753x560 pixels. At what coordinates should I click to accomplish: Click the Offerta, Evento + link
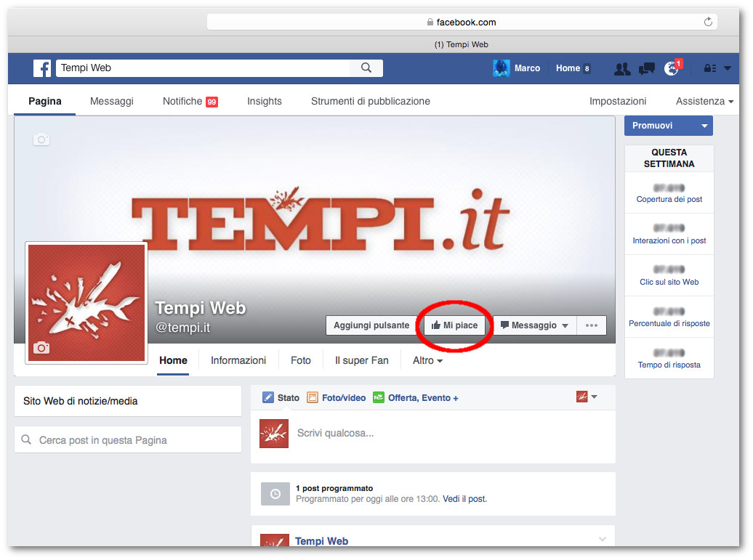coord(423,398)
